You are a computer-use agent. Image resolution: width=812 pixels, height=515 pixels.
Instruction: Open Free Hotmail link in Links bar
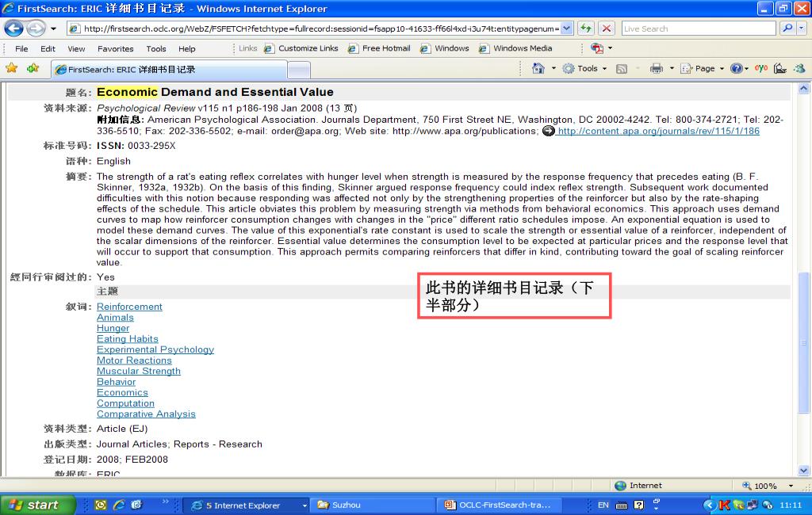[x=379, y=48]
